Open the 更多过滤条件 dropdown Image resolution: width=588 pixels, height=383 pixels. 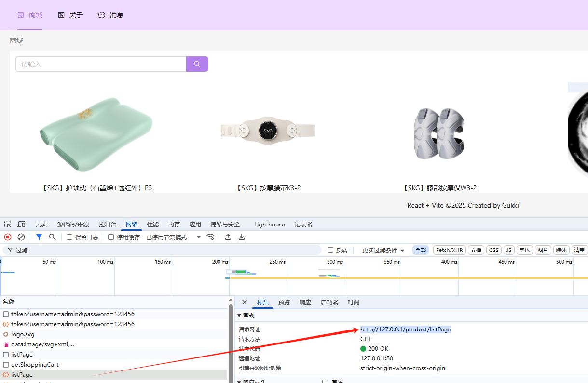383,250
